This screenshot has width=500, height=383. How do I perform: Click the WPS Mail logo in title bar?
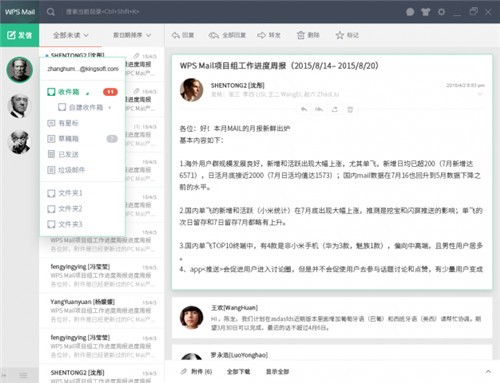[x=20, y=12]
